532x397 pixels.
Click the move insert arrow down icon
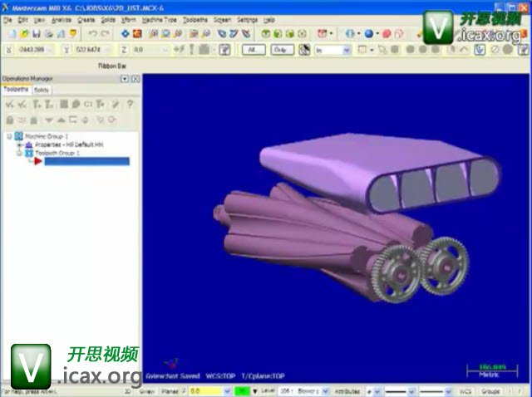[49, 120]
